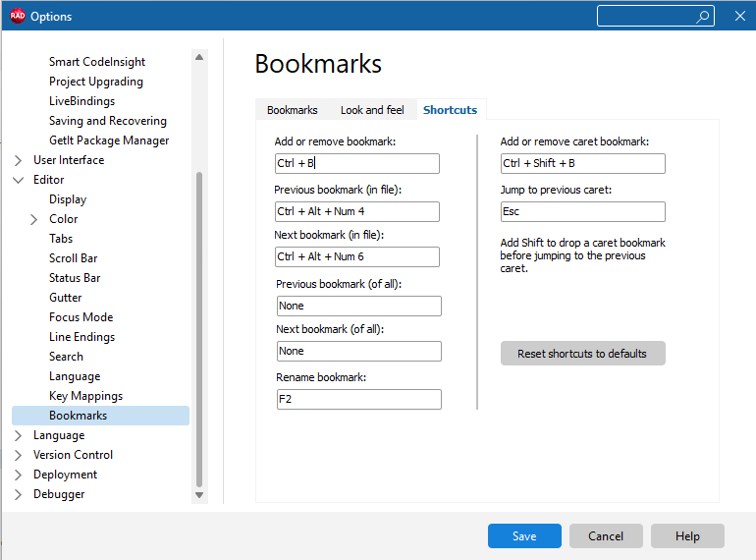The image size is (756, 560).
Task: Click the RAD Studio logo icon
Action: pos(18,16)
